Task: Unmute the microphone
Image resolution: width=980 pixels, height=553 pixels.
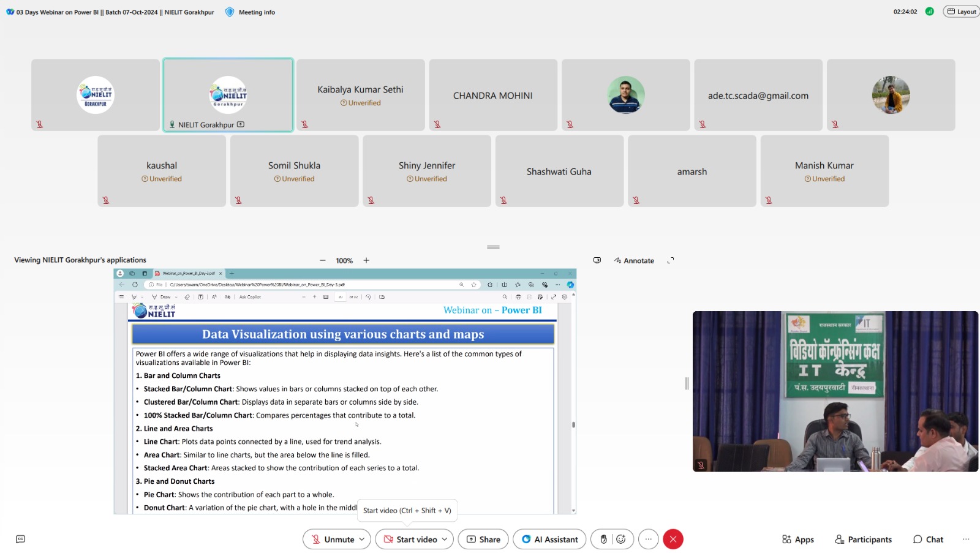Action: pyautogui.click(x=331, y=539)
